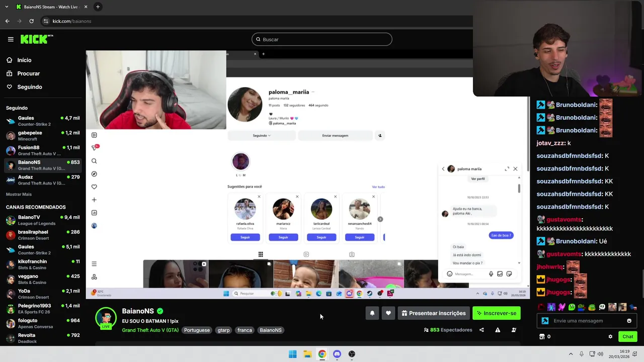644x362 pixels.
Task: Toggle the bell notification button
Action: click(x=372, y=313)
